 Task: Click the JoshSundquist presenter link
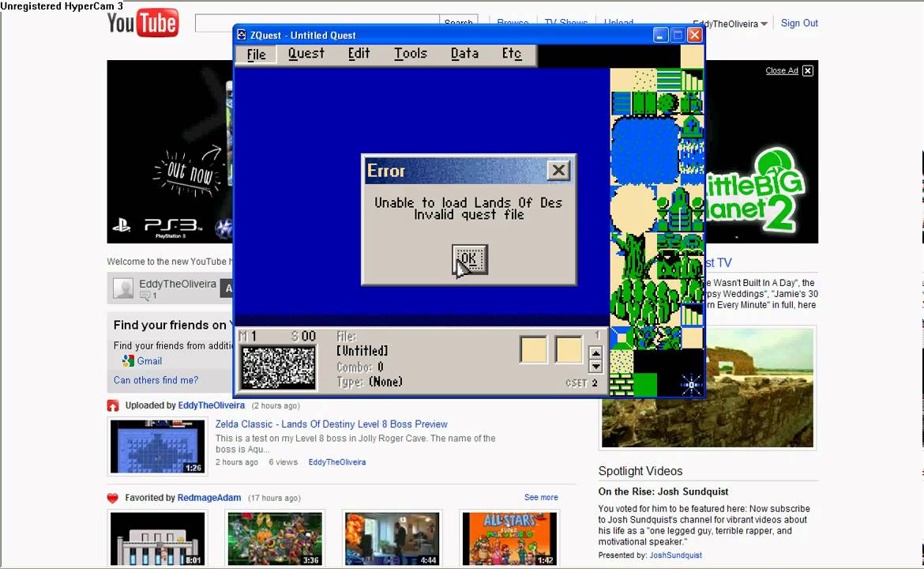tap(675, 555)
